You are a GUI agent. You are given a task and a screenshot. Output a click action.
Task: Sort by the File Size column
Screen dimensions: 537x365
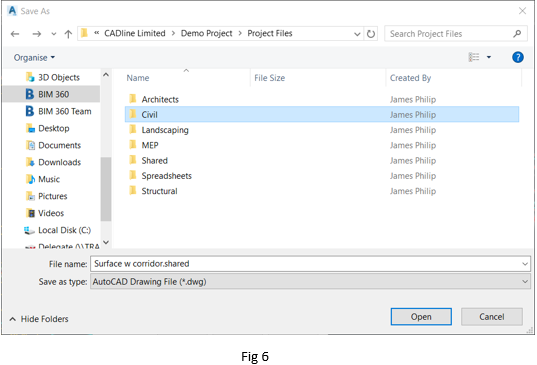click(x=270, y=78)
